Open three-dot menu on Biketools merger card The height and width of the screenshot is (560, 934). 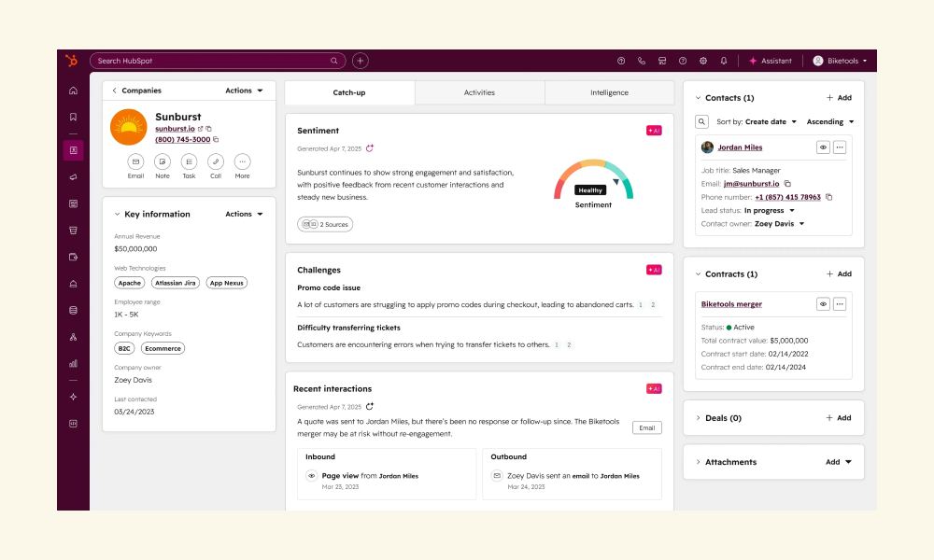pyautogui.click(x=840, y=304)
